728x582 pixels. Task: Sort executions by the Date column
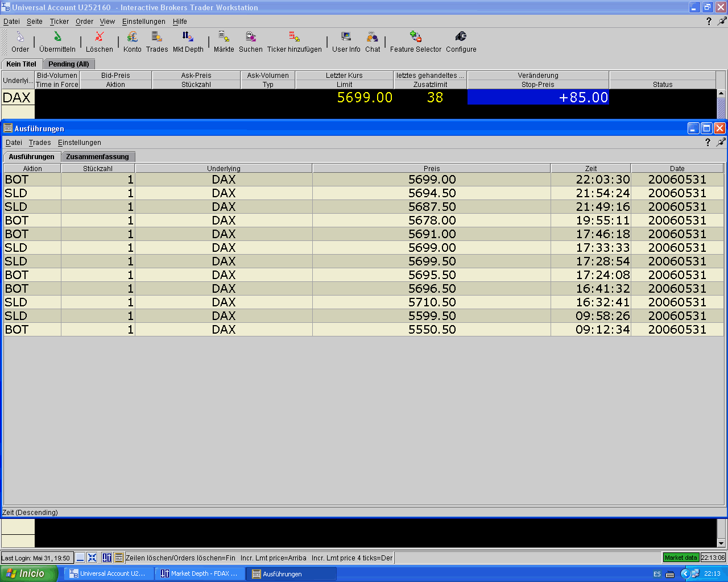point(677,168)
